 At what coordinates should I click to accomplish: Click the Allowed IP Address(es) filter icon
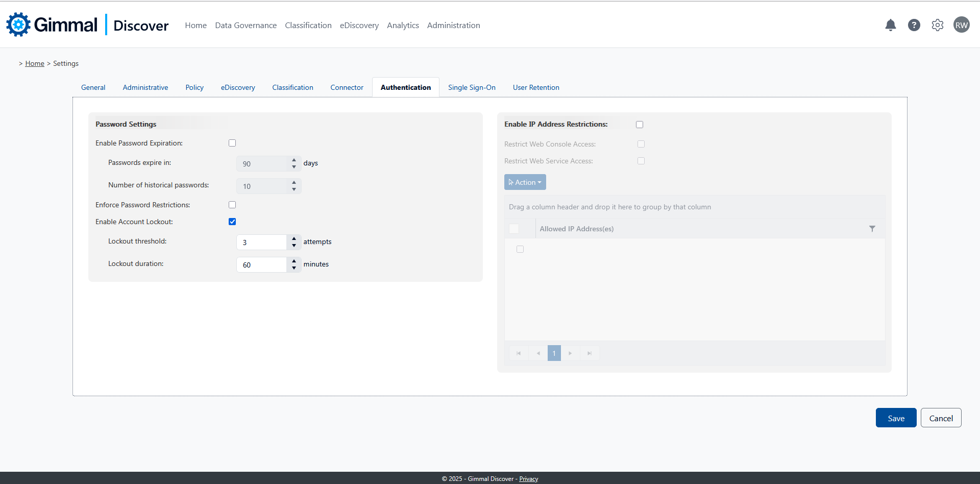click(872, 229)
